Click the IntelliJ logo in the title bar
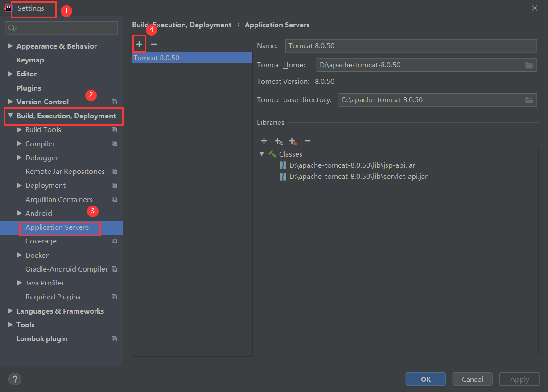Screen dimensions: 548x392 pos(8,8)
